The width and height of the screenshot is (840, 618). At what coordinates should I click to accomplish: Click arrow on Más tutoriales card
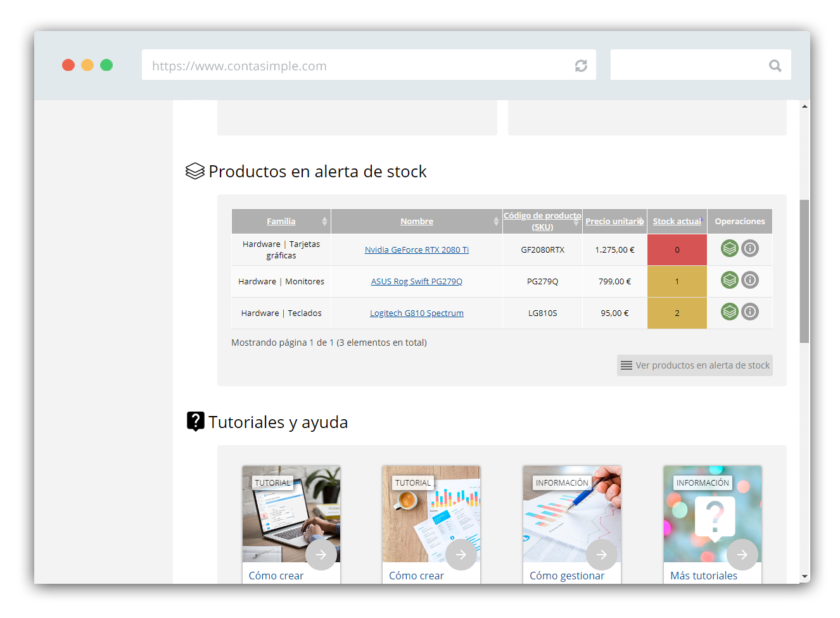pos(742,555)
